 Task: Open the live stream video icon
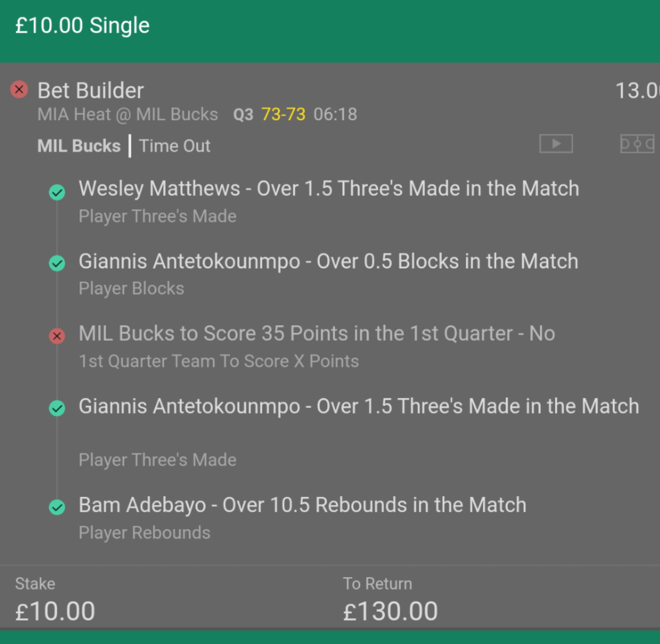pyautogui.click(x=556, y=144)
